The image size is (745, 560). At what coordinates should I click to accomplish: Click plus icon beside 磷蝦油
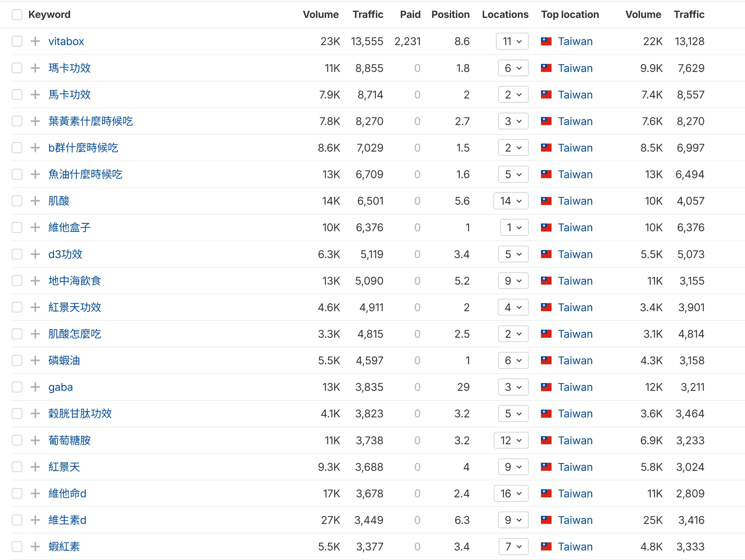pos(35,360)
